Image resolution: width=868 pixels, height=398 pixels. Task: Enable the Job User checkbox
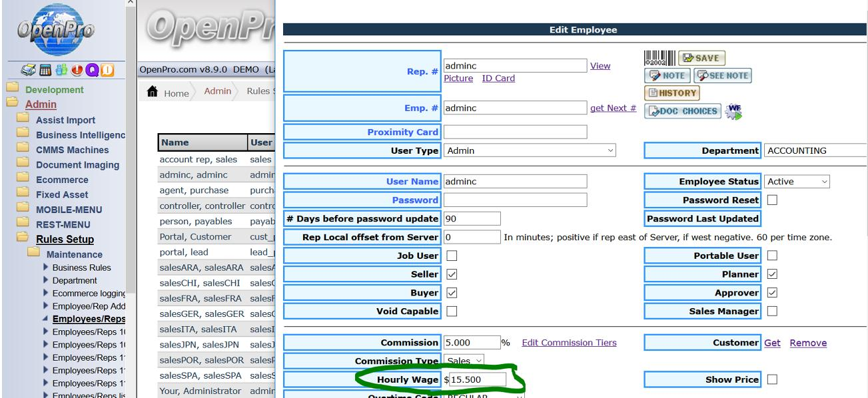pos(452,256)
